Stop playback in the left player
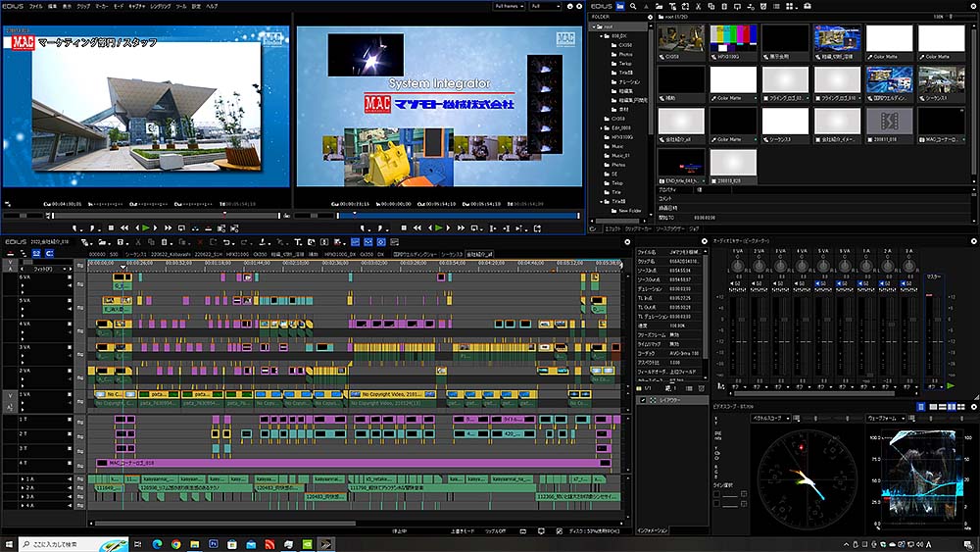The height and width of the screenshot is (552, 980). click(112, 228)
